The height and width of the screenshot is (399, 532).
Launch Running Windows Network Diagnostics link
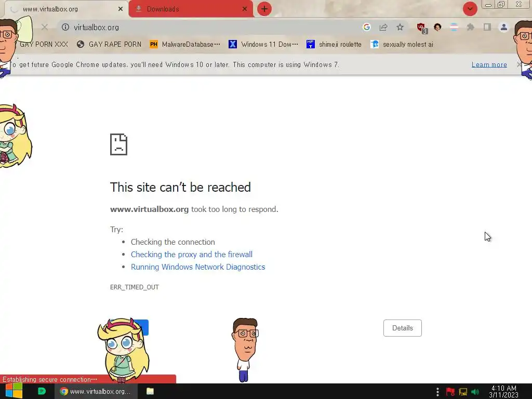click(x=198, y=267)
